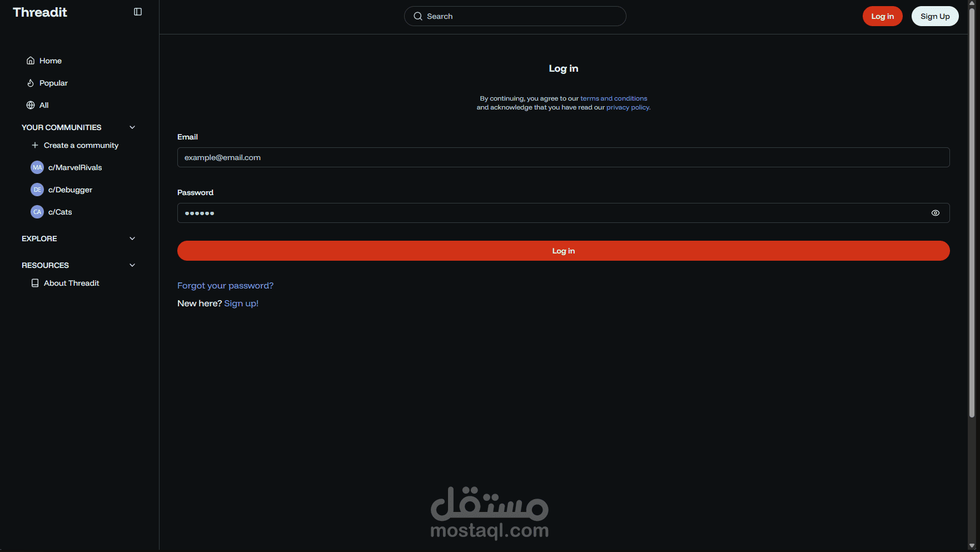Image resolution: width=980 pixels, height=552 pixels.
Task: Click the magnifier icon in search bar
Action: coord(418,16)
